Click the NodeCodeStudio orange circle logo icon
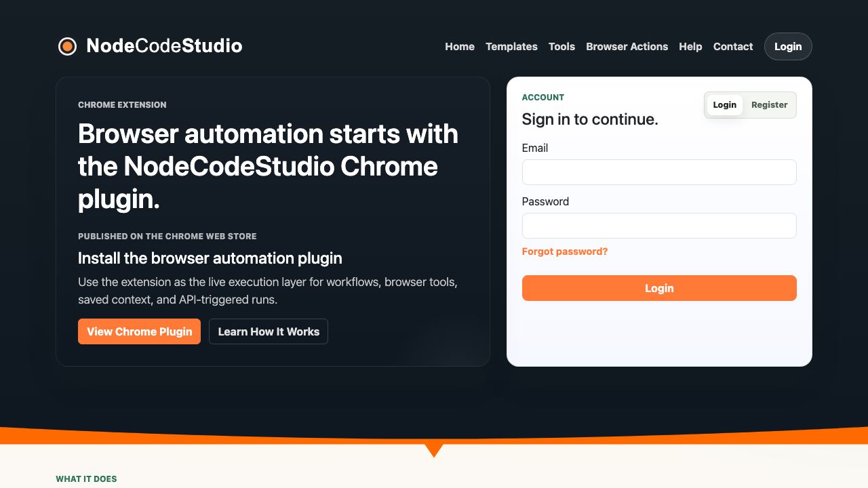The image size is (868, 488). pyautogui.click(x=67, y=46)
